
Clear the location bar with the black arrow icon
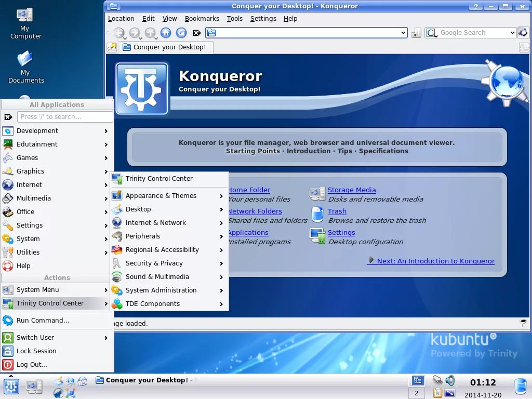(197, 33)
